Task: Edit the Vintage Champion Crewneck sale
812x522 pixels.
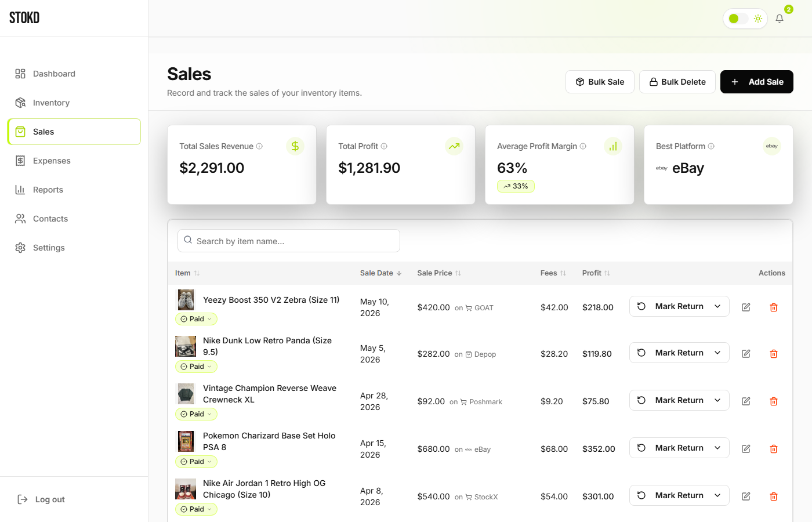Action: [746, 401]
